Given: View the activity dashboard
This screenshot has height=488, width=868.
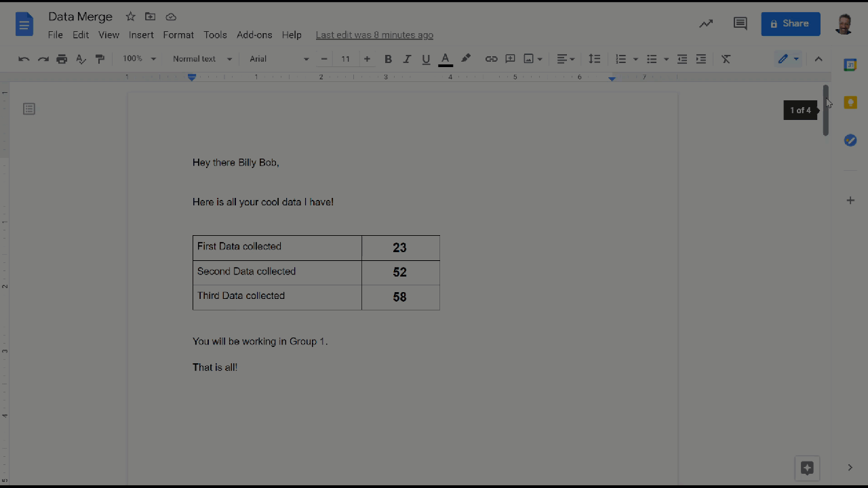Looking at the screenshot, I should tap(706, 24).
